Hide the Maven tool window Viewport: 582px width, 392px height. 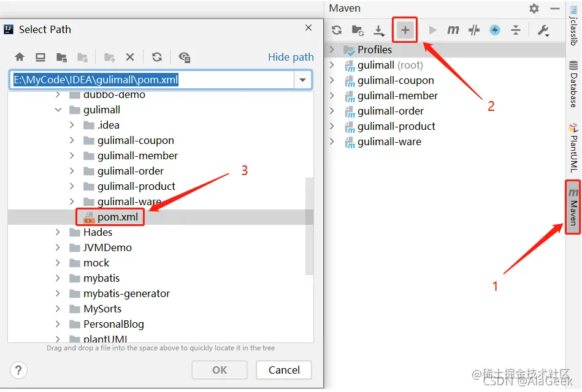pyautogui.click(x=555, y=9)
